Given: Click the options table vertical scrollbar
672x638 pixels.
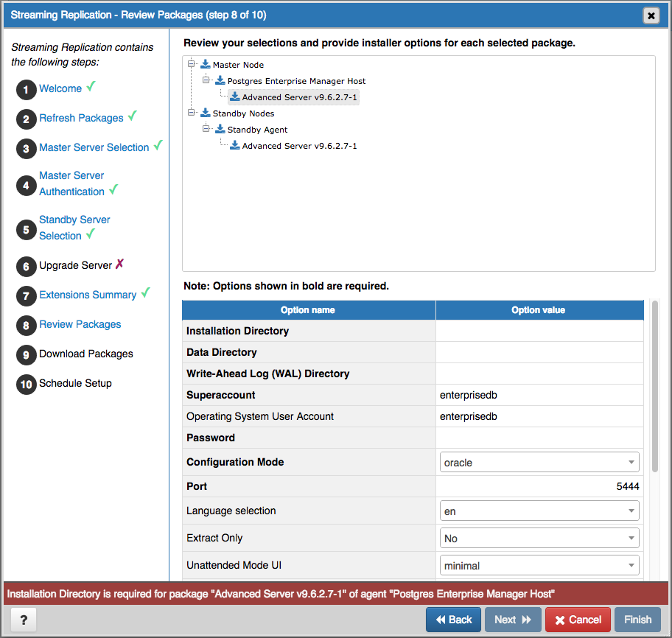Looking at the screenshot, I should coord(654,387).
